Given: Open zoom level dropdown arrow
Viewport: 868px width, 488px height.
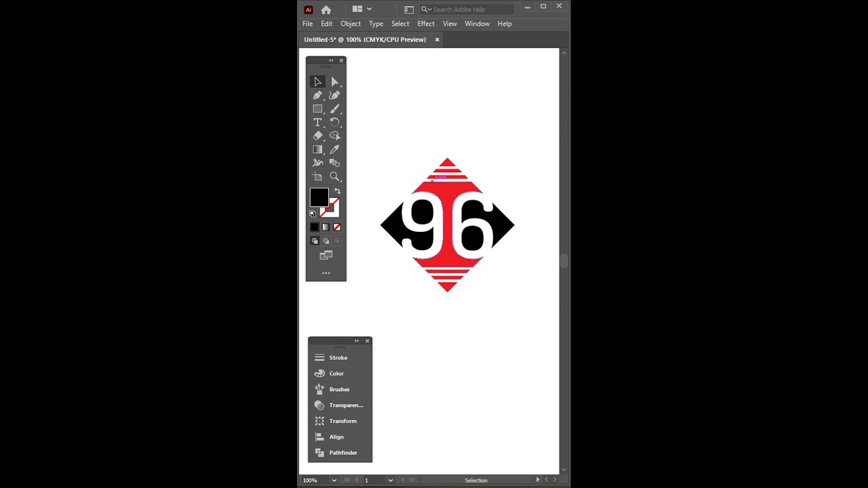Looking at the screenshot, I should [334, 480].
